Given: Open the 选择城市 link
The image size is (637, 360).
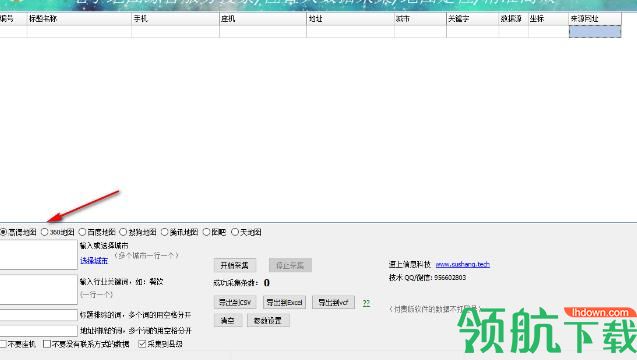Looking at the screenshot, I should pos(94,260).
